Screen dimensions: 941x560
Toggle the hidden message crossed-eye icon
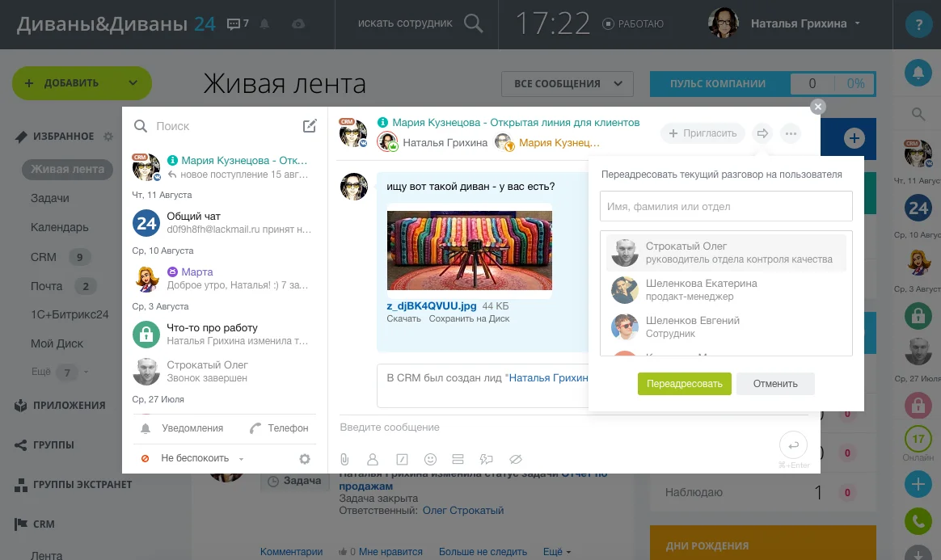click(516, 459)
